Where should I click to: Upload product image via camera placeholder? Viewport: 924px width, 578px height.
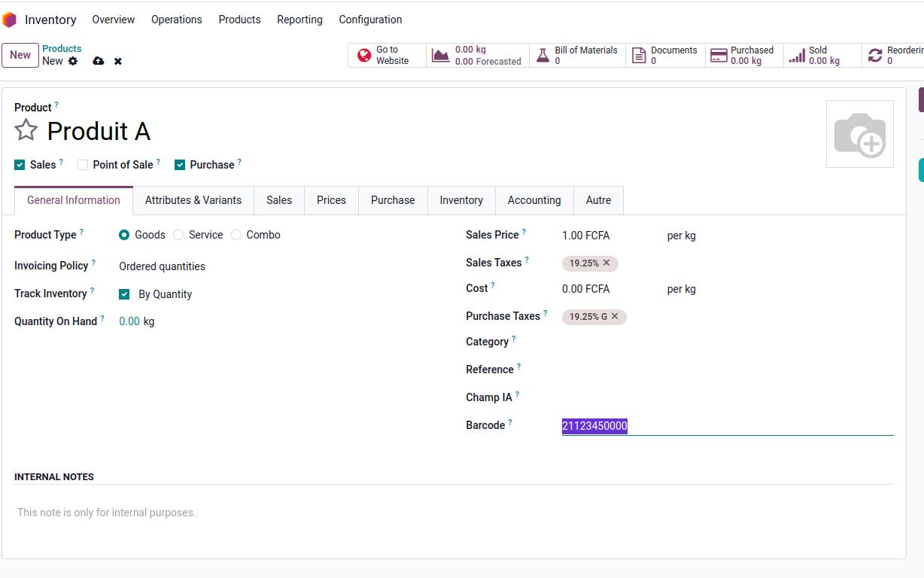[859, 134]
